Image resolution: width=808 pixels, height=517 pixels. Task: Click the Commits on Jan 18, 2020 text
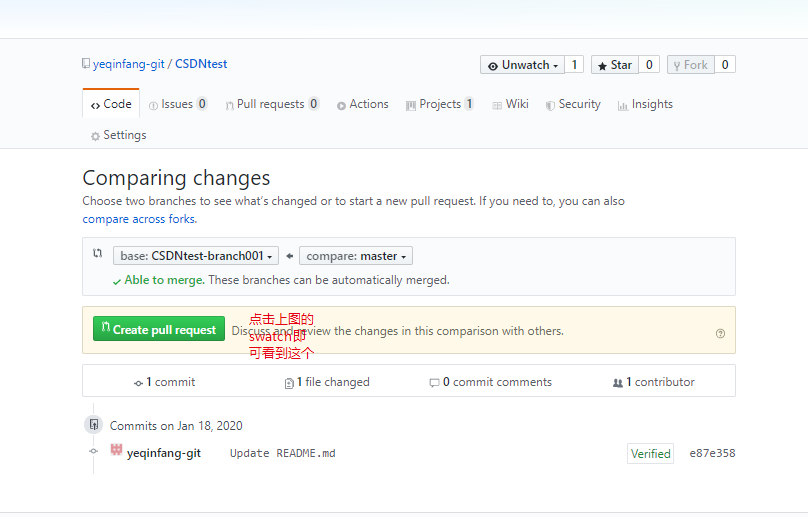tap(176, 426)
